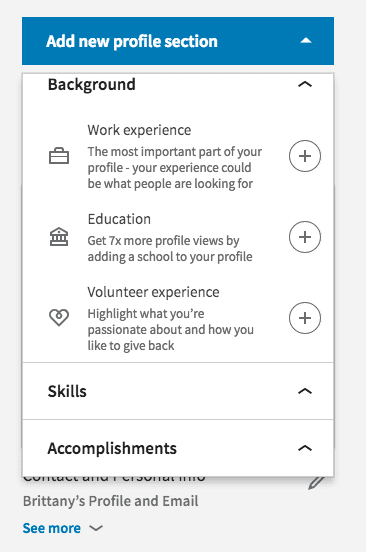Expand the Accomplishments section chevron
The height and width of the screenshot is (552, 366).
[305, 448]
